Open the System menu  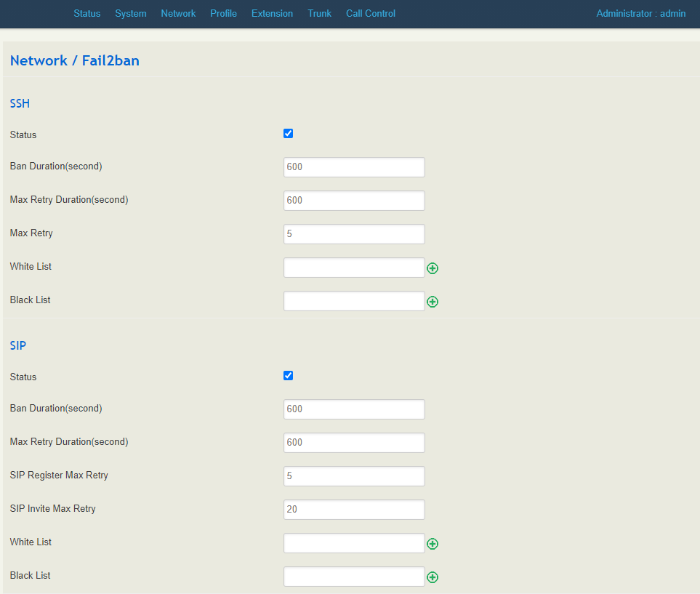pyautogui.click(x=131, y=14)
